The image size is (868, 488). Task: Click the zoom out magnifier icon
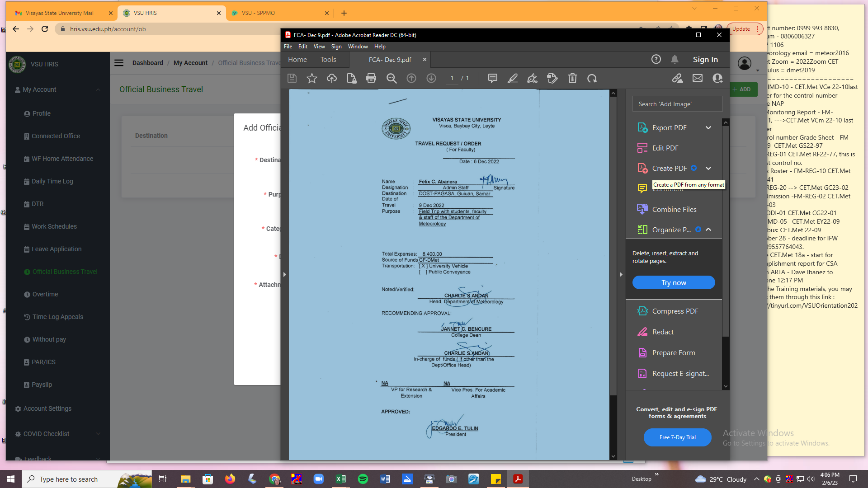pos(392,78)
